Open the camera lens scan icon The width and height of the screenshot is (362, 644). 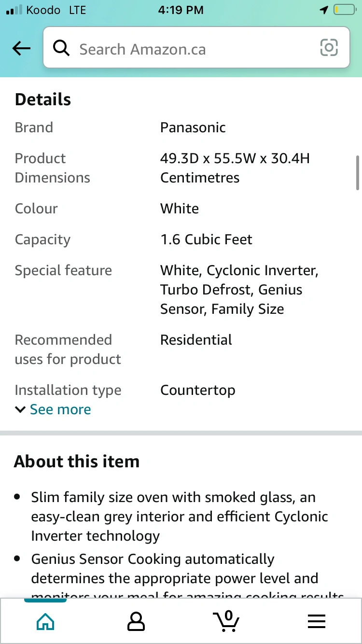tap(329, 48)
